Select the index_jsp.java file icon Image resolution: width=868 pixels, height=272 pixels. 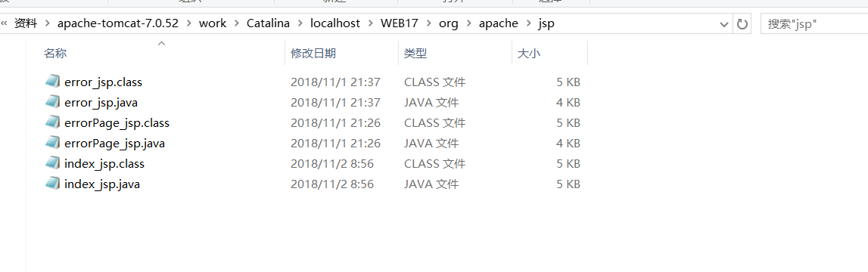[x=52, y=184]
